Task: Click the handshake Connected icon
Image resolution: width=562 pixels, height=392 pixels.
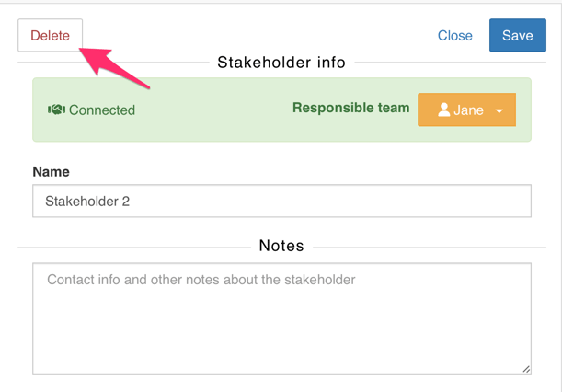Action: tap(56, 110)
